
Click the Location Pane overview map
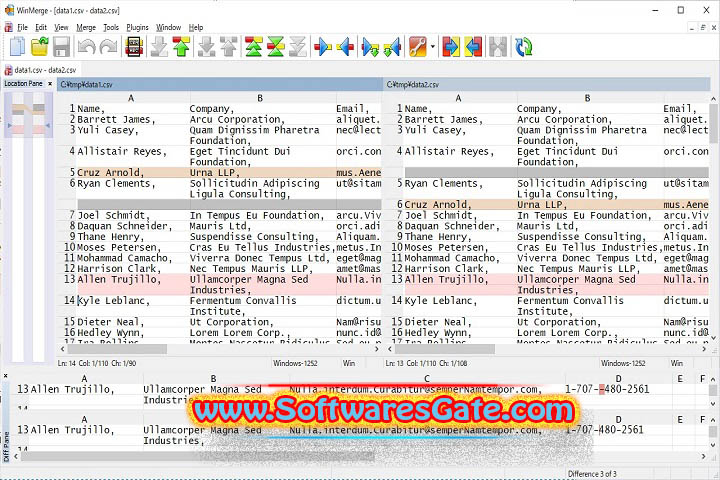tap(28, 227)
